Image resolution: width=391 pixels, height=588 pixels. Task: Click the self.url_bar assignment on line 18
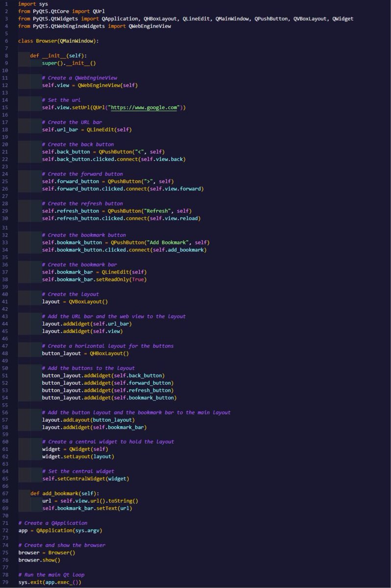click(87, 129)
